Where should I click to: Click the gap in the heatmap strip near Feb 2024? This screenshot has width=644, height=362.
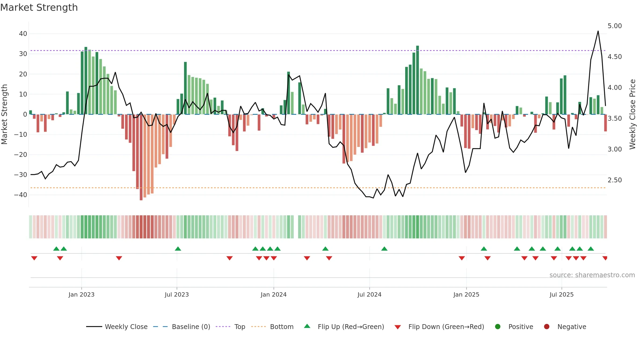pos(296,227)
